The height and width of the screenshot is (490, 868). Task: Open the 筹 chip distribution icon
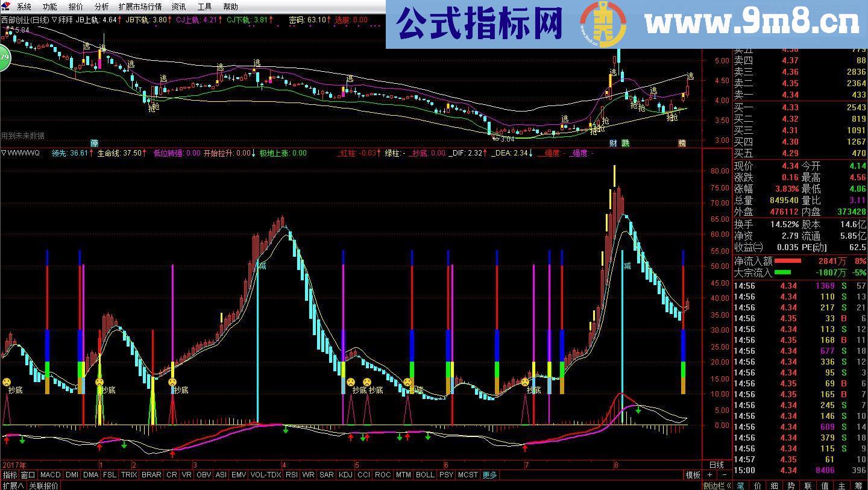860,485
